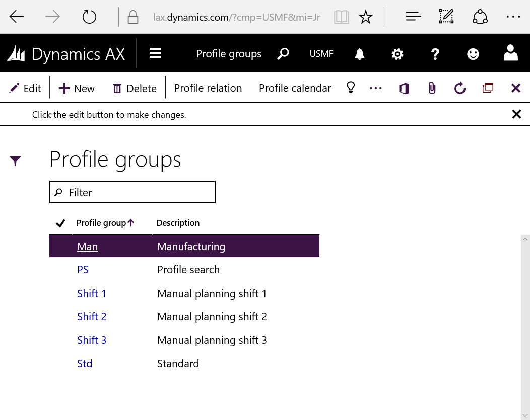Screen dimensions: 530x420
Task: Select the checkmark column header
Action: [60, 222]
